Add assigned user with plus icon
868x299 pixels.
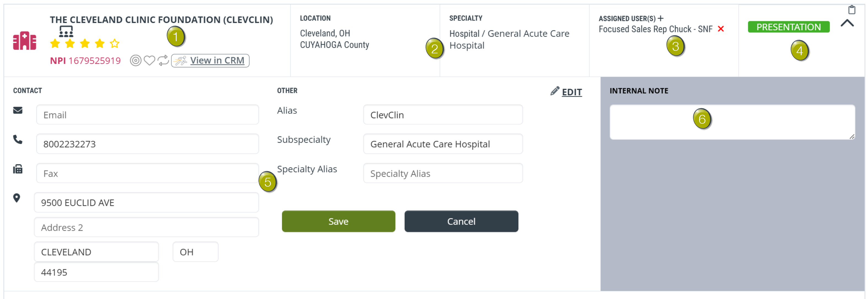tap(661, 18)
